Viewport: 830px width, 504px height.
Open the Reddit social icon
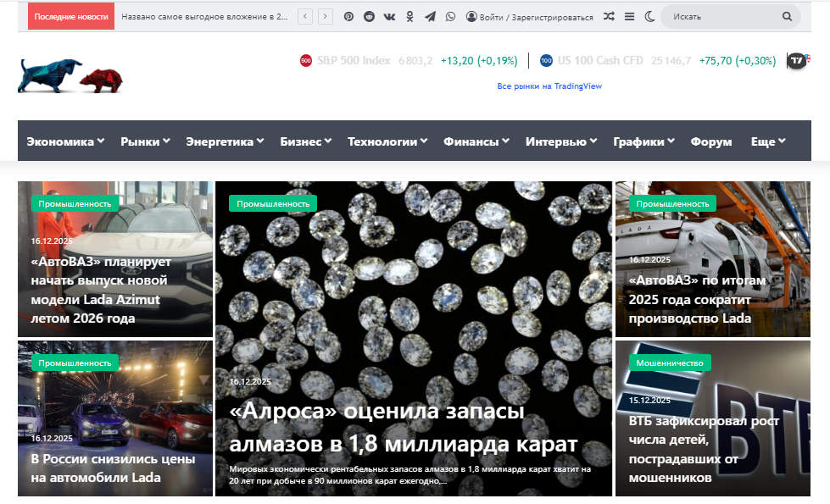click(x=369, y=17)
